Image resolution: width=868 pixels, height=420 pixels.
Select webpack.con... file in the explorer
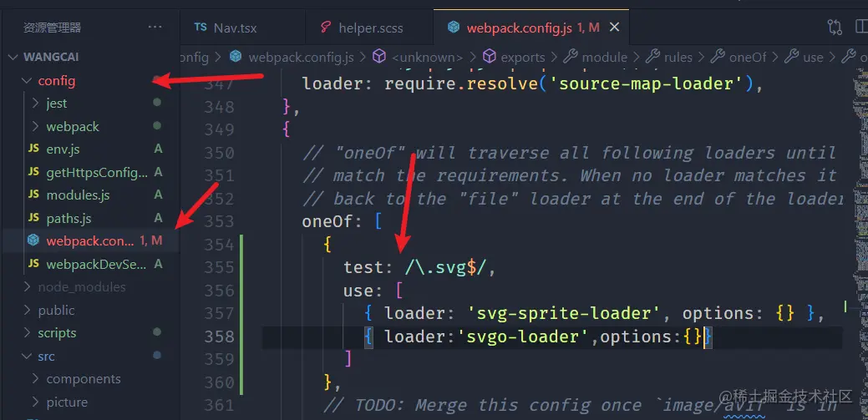tap(90, 241)
